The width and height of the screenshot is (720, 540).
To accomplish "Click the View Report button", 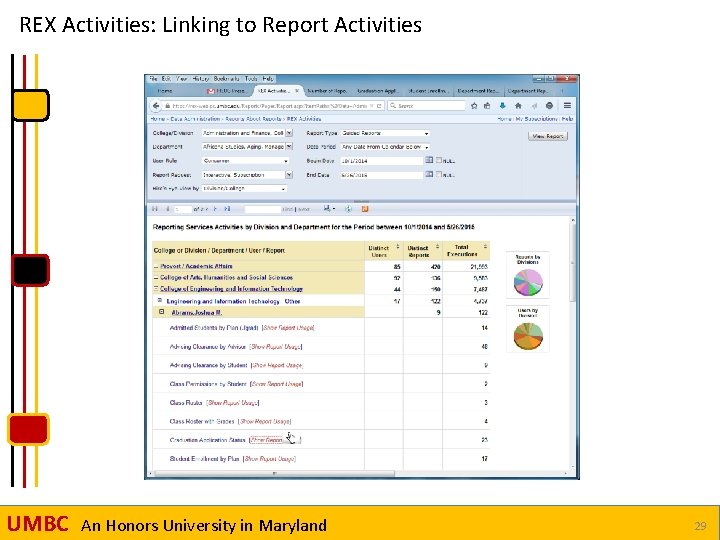I will tap(548, 136).
